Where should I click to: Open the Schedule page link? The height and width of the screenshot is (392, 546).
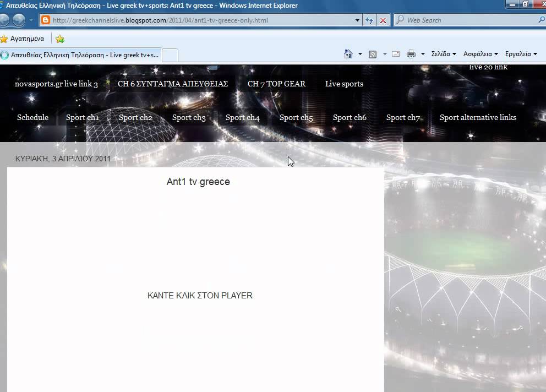pyautogui.click(x=32, y=117)
